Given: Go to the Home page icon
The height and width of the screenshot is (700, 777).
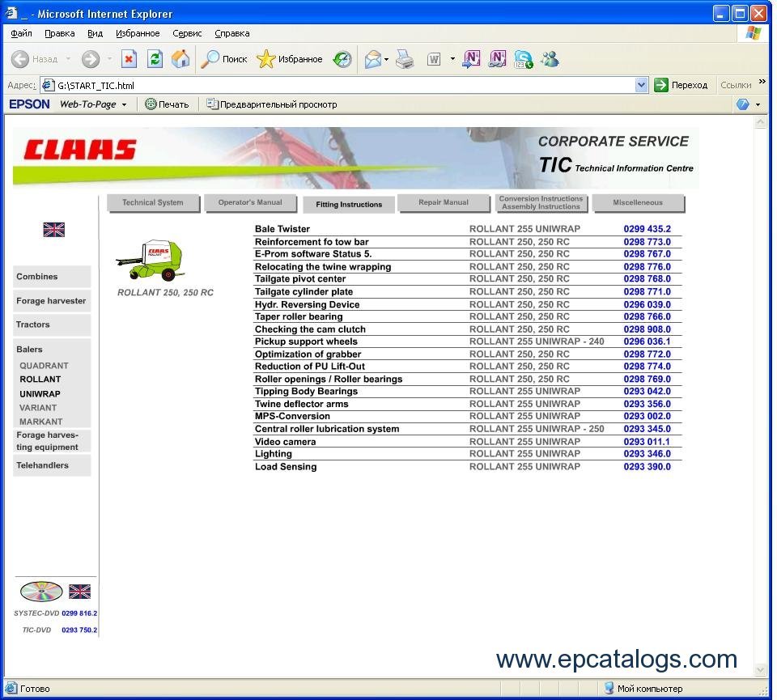Looking at the screenshot, I should [x=180, y=59].
